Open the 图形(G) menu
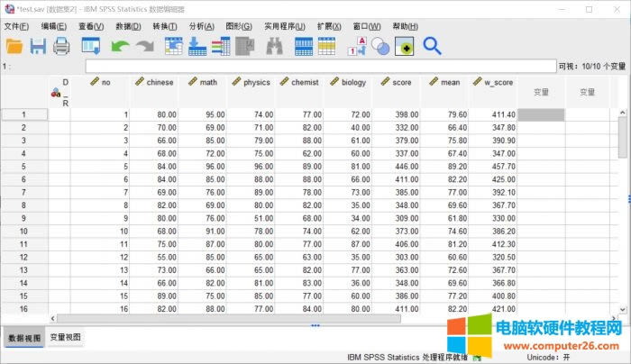Viewport: 631px width, 364px height. click(x=238, y=26)
